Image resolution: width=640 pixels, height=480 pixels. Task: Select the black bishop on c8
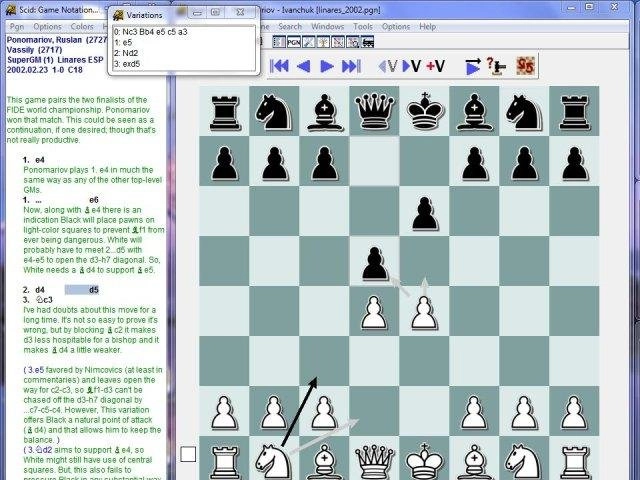[x=324, y=111]
